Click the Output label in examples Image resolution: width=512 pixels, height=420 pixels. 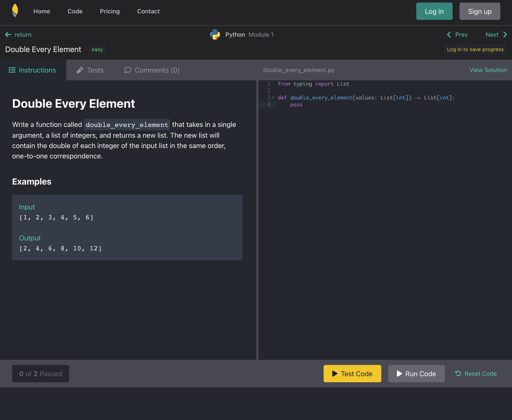(x=30, y=238)
